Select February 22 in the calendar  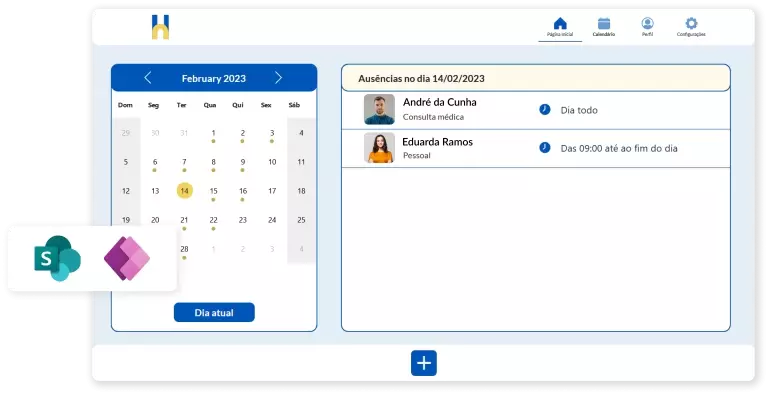[214, 221]
